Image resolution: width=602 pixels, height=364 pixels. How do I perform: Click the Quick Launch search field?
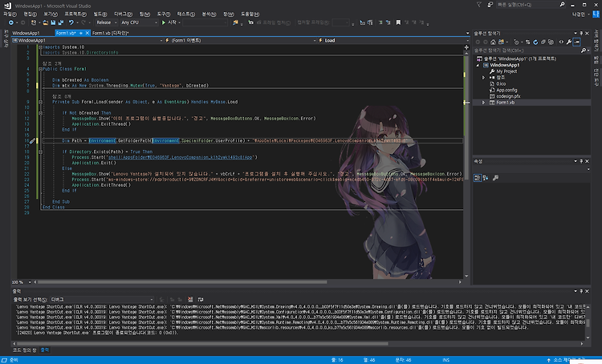pyautogui.click(x=531, y=5)
